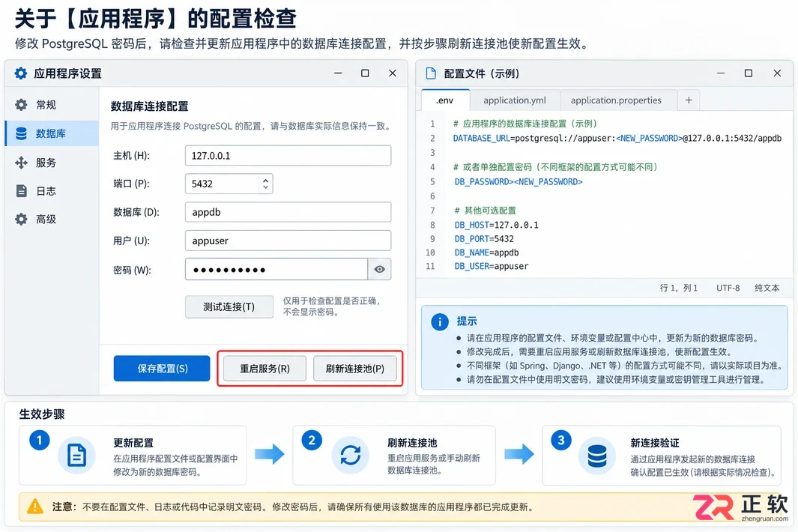Screen dimensions: 798x532
Task: Click the 刷新连接池(P) button
Action: click(x=354, y=368)
